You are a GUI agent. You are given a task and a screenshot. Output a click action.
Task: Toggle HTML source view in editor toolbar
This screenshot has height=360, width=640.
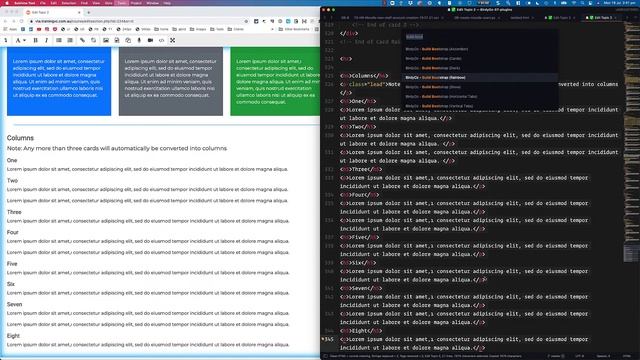point(161,40)
